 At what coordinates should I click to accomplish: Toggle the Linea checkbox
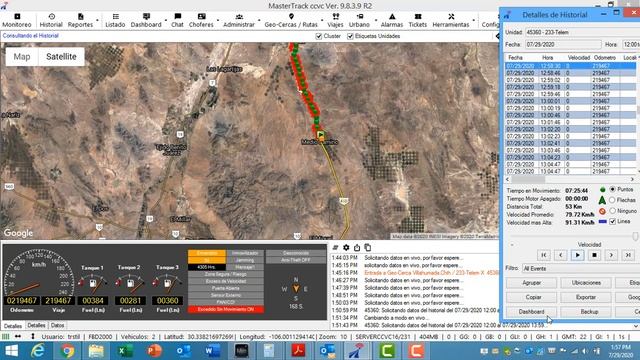coord(612,221)
